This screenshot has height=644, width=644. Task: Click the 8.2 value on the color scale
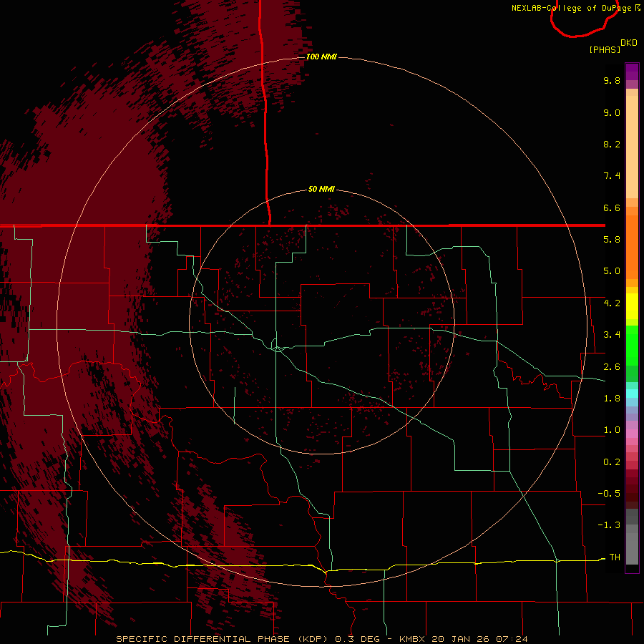612,144
